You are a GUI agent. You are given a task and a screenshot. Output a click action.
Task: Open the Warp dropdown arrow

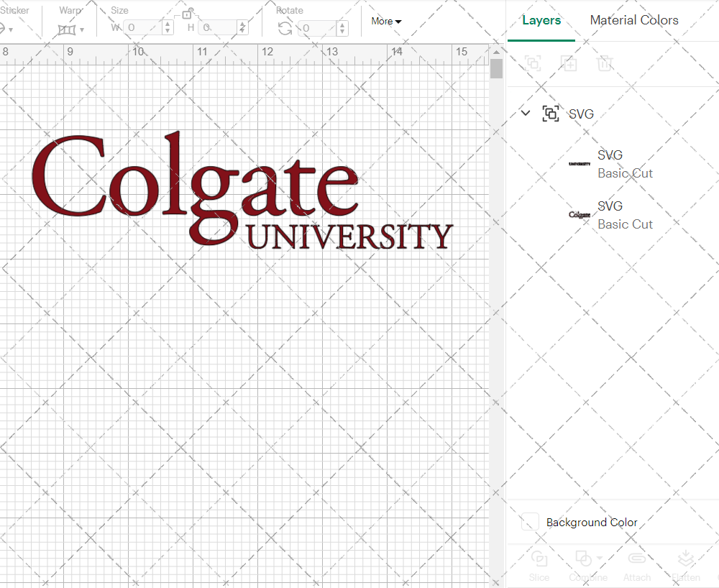pos(82,29)
